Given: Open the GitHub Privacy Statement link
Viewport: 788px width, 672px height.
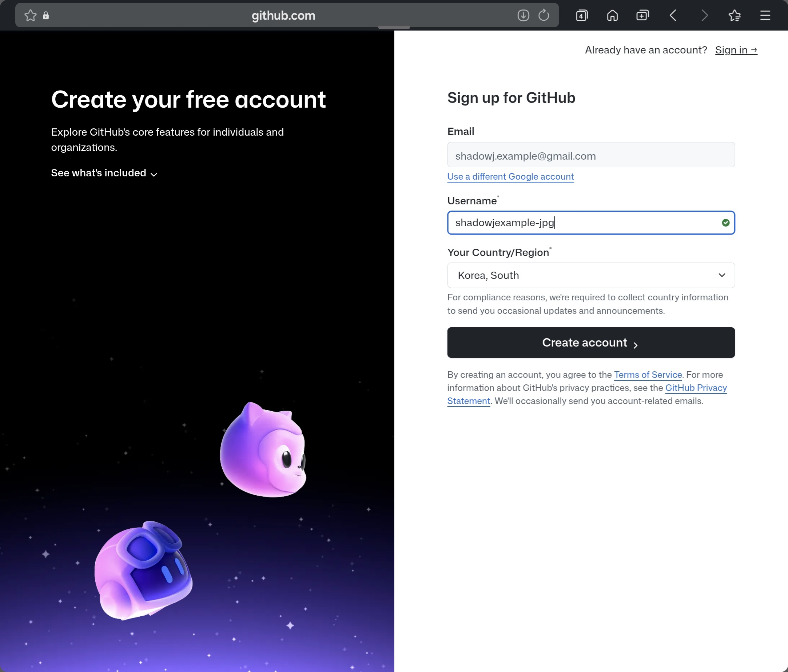Looking at the screenshot, I should pos(696,388).
